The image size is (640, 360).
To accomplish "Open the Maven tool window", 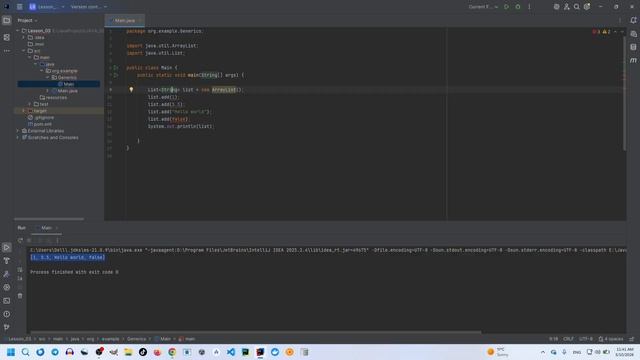I will click(633, 60).
